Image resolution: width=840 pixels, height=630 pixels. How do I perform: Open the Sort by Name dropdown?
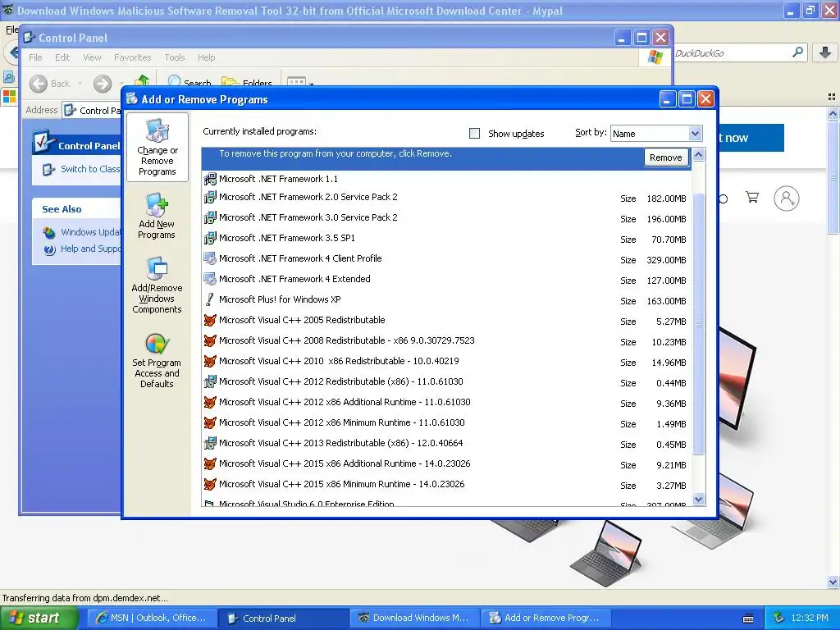(695, 134)
